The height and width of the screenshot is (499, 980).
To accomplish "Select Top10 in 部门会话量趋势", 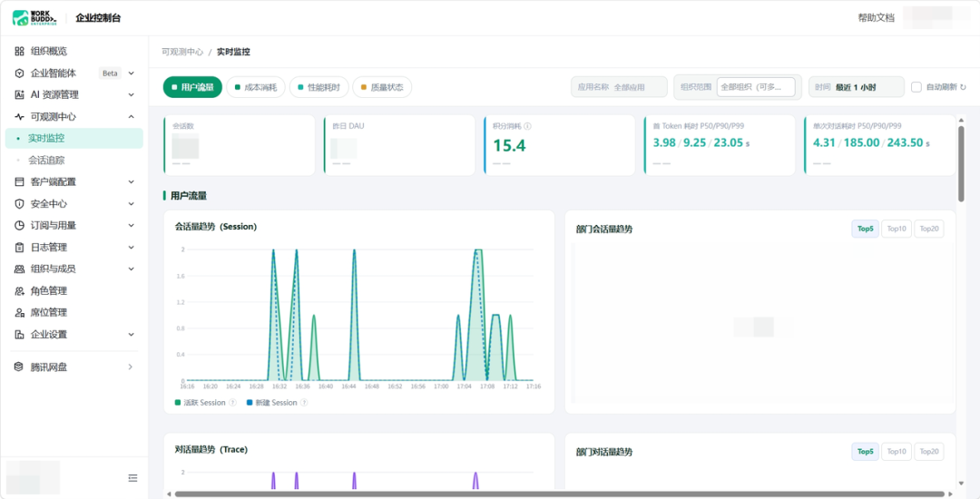I will pos(897,230).
